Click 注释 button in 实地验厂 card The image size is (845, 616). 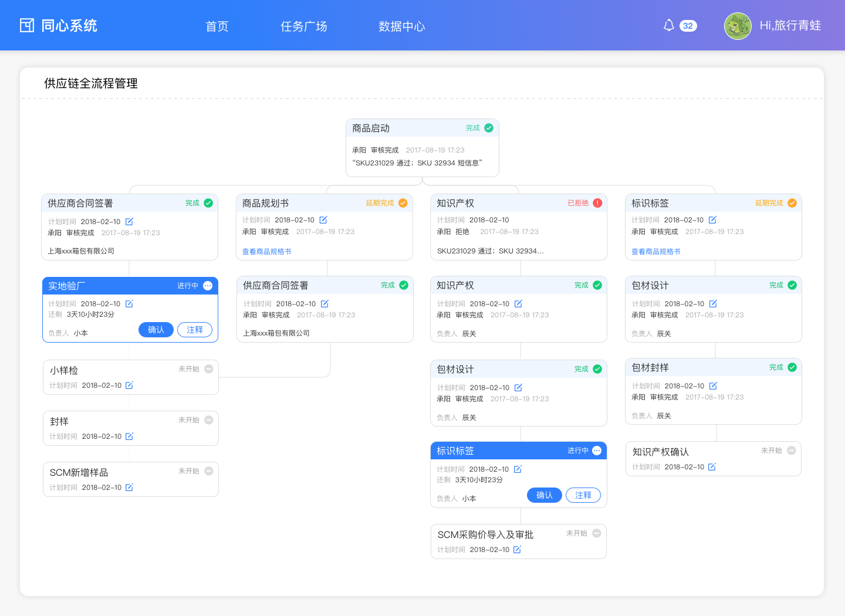(x=195, y=330)
